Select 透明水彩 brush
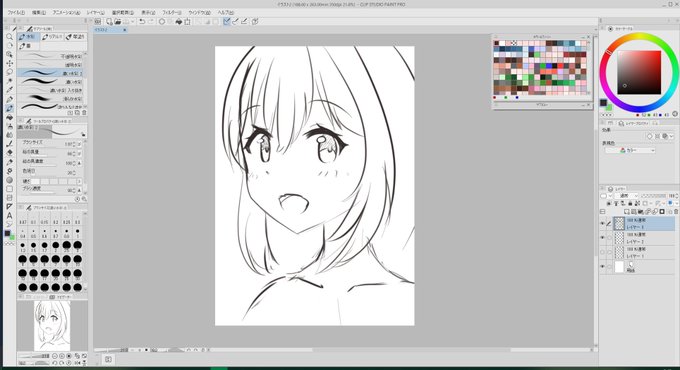The image size is (680, 370). 50,65
